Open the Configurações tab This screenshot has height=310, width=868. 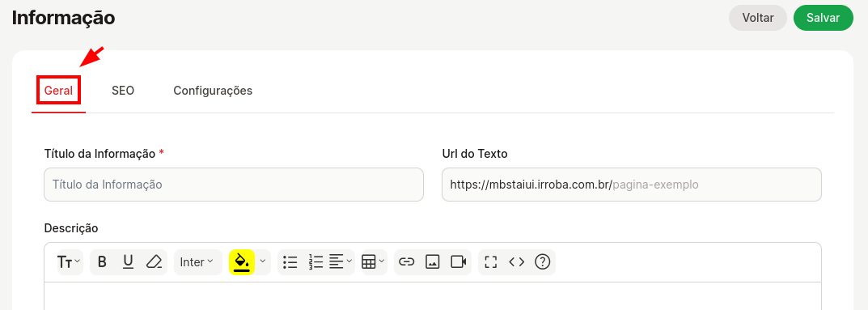tap(213, 91)
